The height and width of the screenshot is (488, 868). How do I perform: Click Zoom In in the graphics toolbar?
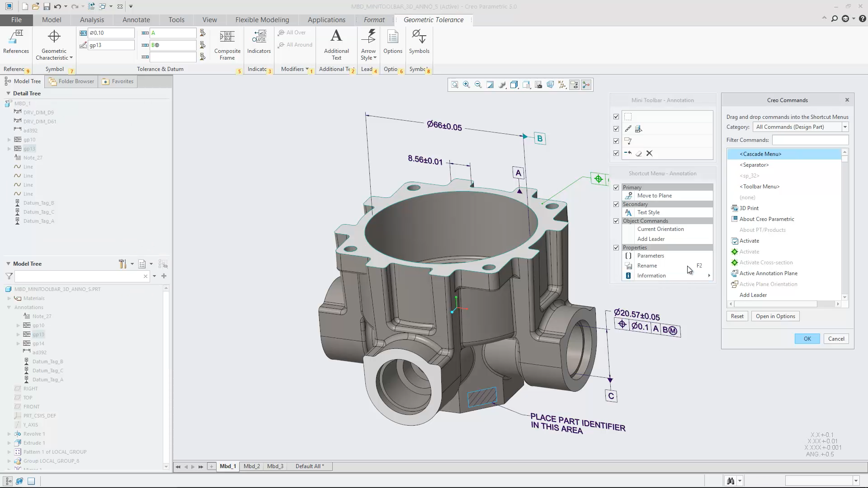pyautogui.click(x=467, y=85)
